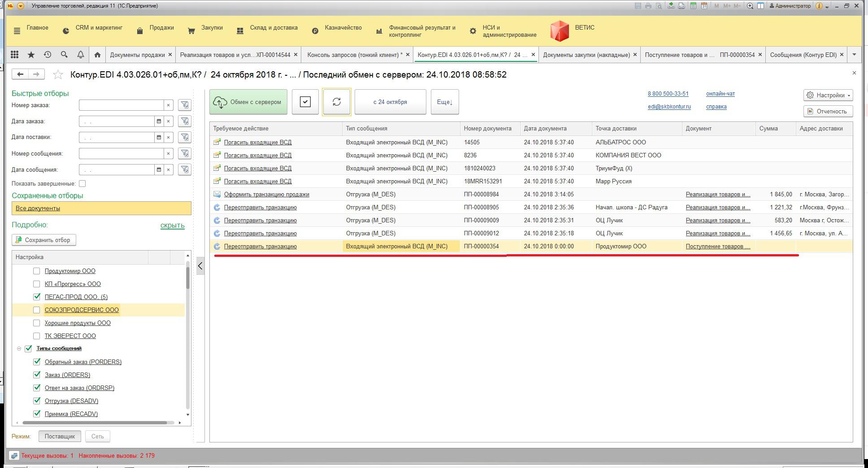868x468 pixels.
Task: Open Favorites star in the tab bar
Action: pos(31,55)
